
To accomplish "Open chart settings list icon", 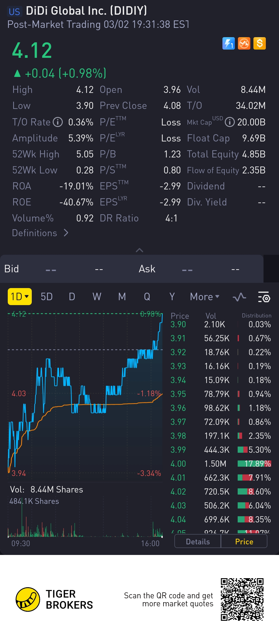I will 264,297.
